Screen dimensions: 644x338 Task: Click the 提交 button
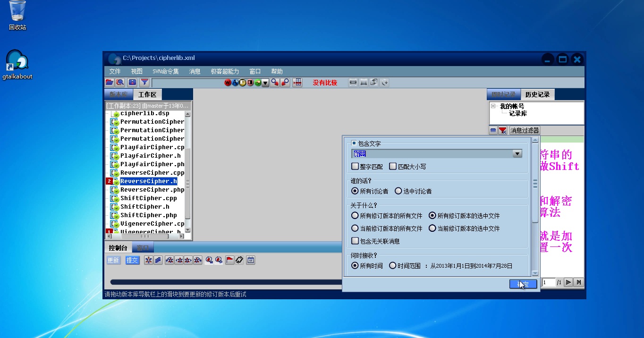click(132, 260)
